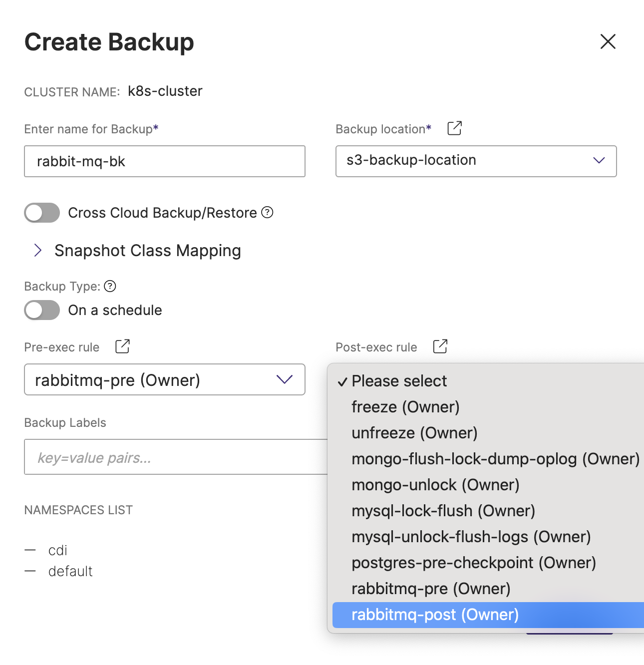Choose freeze (Owner) option

pyautogui.click(x=405, y=407)
